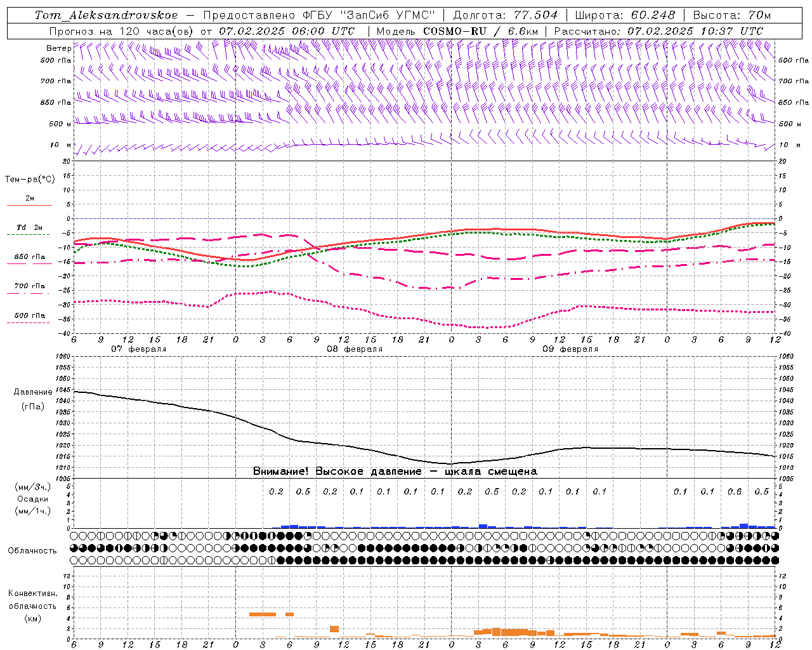812x650 pixels.
Task: Click the 0.6 three-hour precipitation value
Action: tap(735, 492)
